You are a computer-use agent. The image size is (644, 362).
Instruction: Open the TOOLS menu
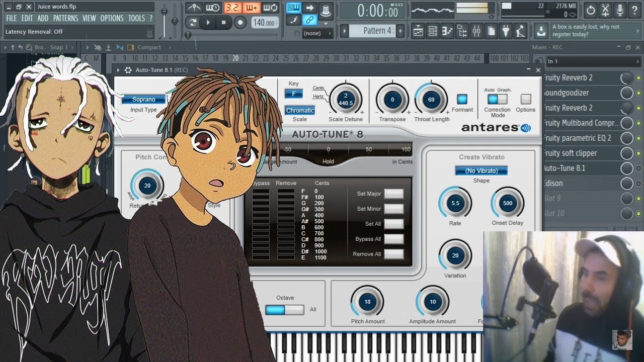point(136,18)
